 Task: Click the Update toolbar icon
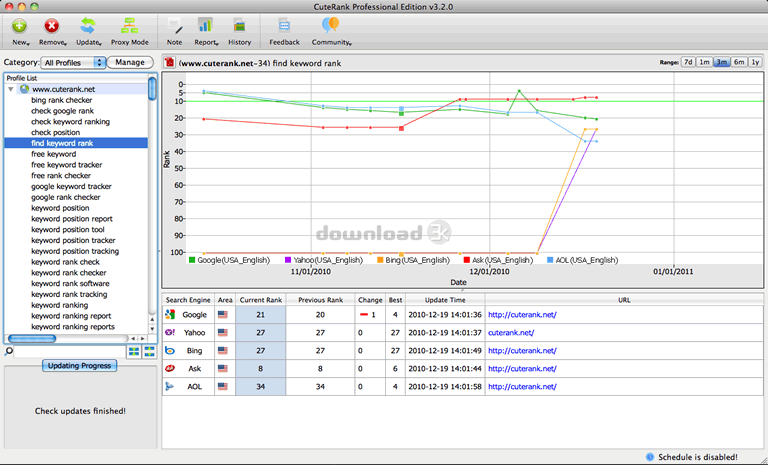(88, 26)
